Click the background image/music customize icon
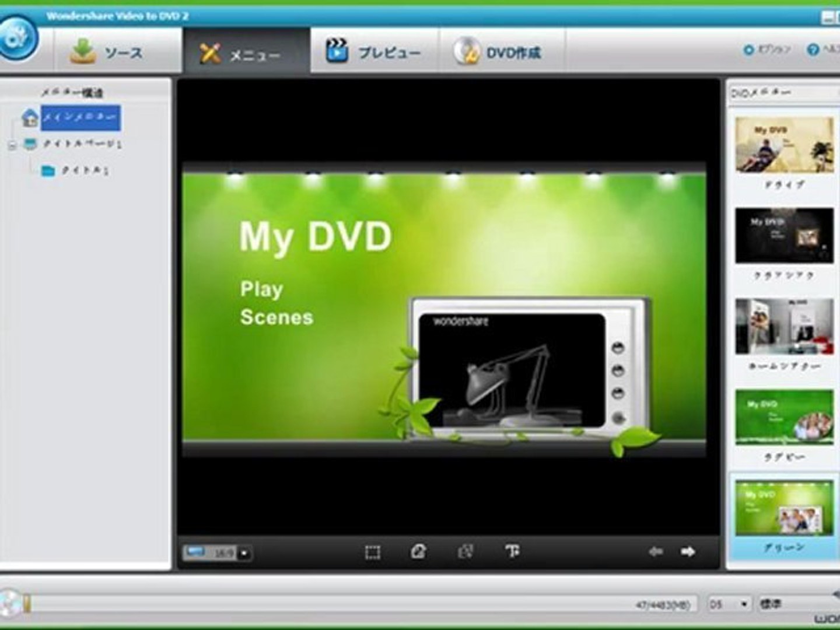Viewport: 840px width, 630px height. tap(418, 551)
